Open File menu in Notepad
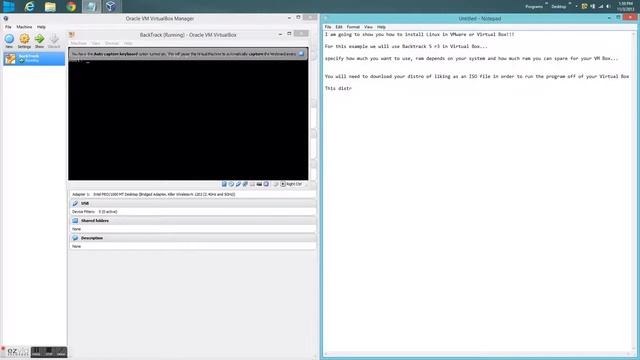640x360 pixels. pyautogui.click(x=328, y=27)
